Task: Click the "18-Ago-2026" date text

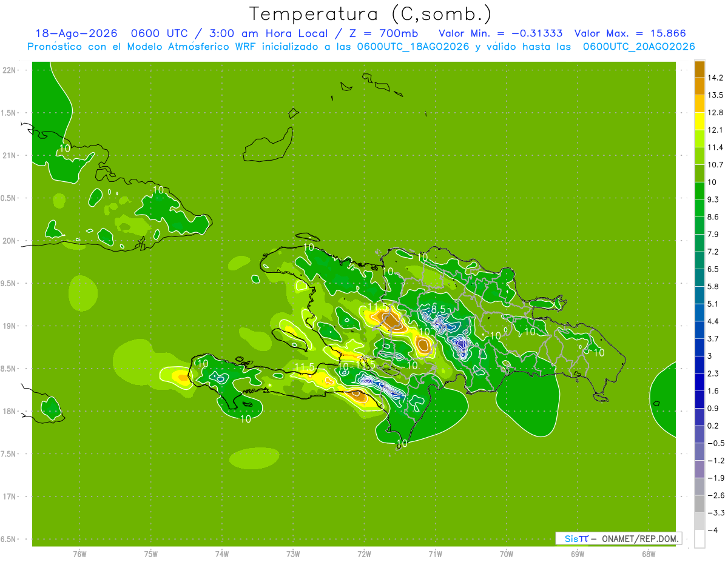Action: 75,34
